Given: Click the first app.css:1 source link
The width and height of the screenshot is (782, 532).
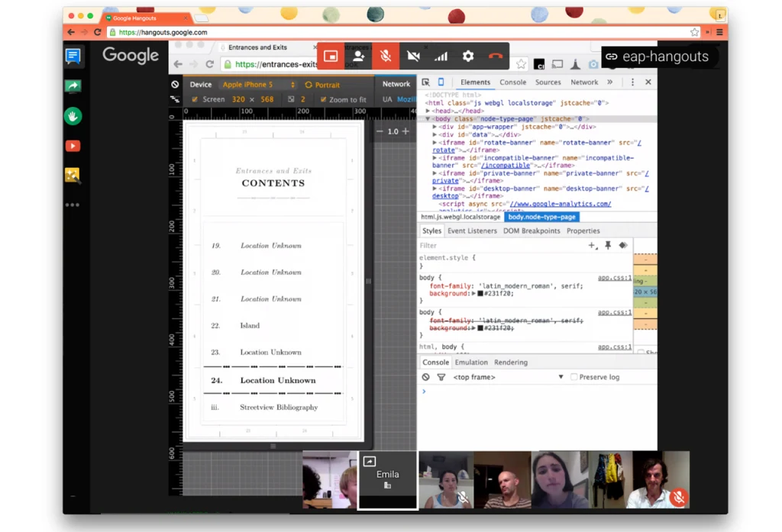Looking at the screenshot, I should coord(614,279).
